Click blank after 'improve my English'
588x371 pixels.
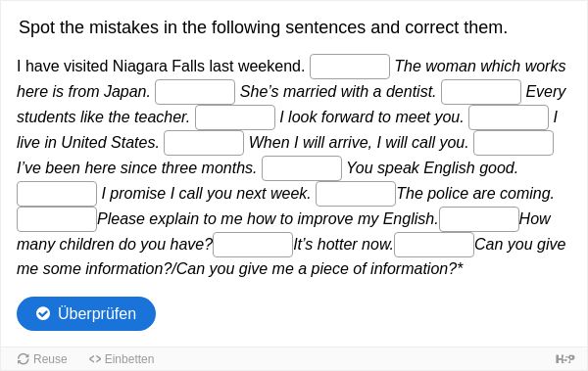tap(479, 219)
